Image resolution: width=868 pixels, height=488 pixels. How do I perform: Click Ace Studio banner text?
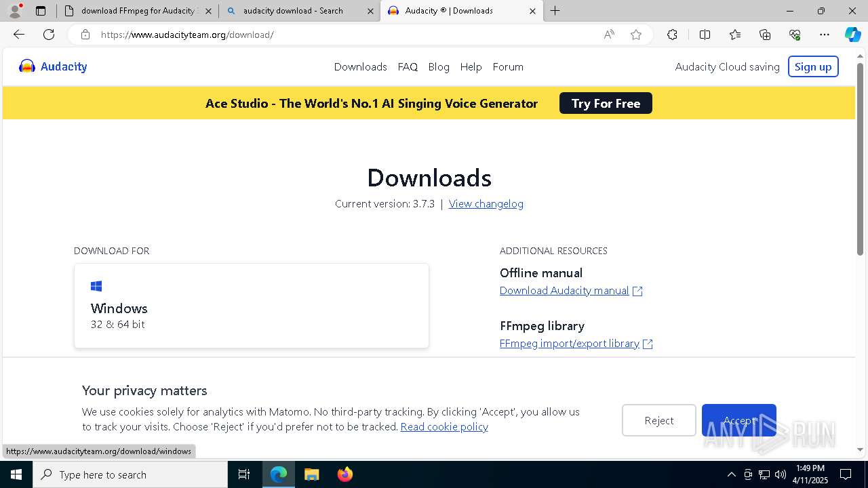click(x=372, y=103)
